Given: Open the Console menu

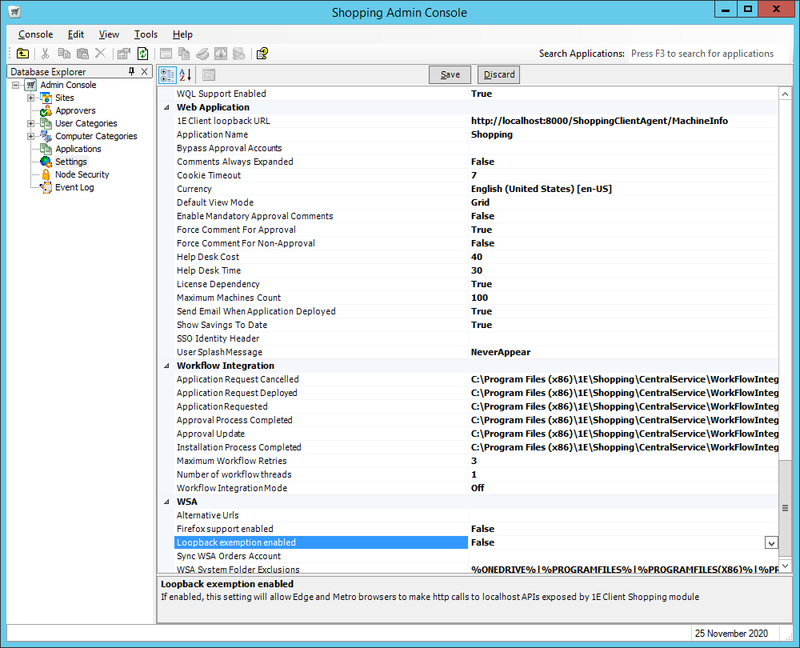Looking at the screenshot, I should [x=36, y=35].
